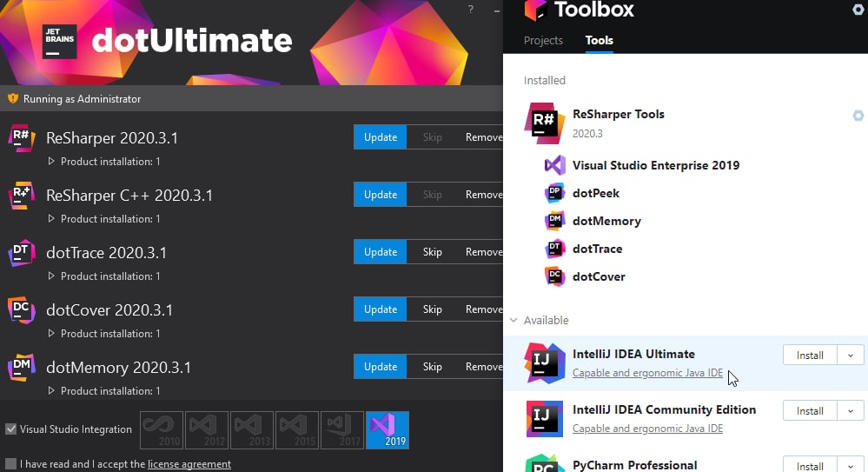Click IntelliJ IDEA Community Edition icon

544,419
